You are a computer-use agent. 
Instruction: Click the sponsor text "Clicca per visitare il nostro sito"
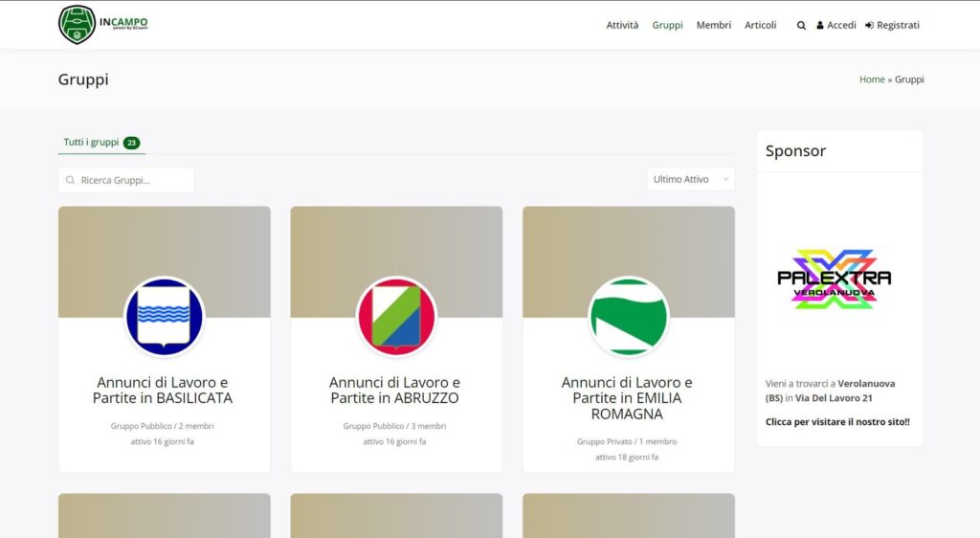[836, 422]
